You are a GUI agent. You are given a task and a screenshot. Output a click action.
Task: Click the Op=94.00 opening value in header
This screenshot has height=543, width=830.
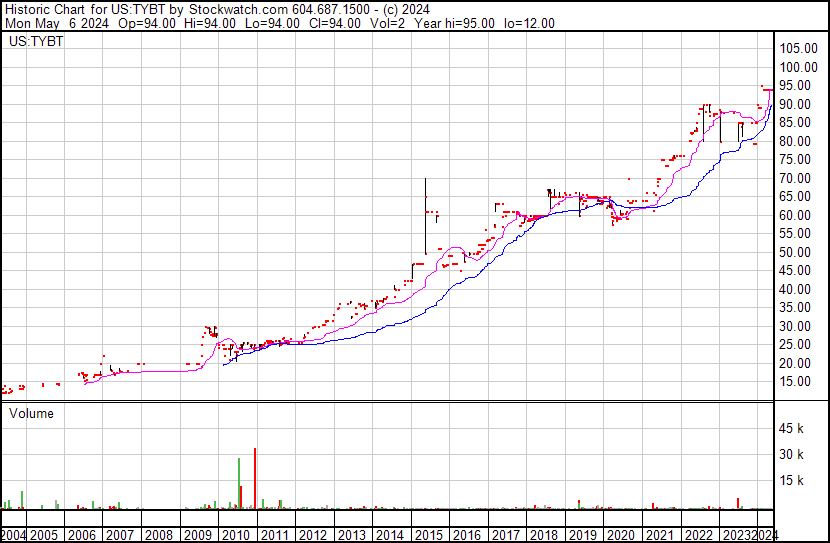coord(147,23)
